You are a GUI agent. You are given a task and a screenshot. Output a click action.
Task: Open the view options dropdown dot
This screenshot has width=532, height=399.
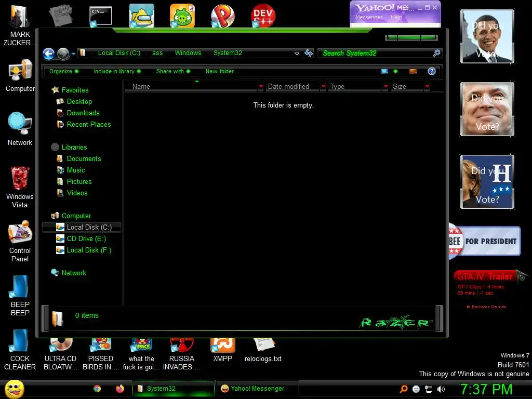point(395,71)
